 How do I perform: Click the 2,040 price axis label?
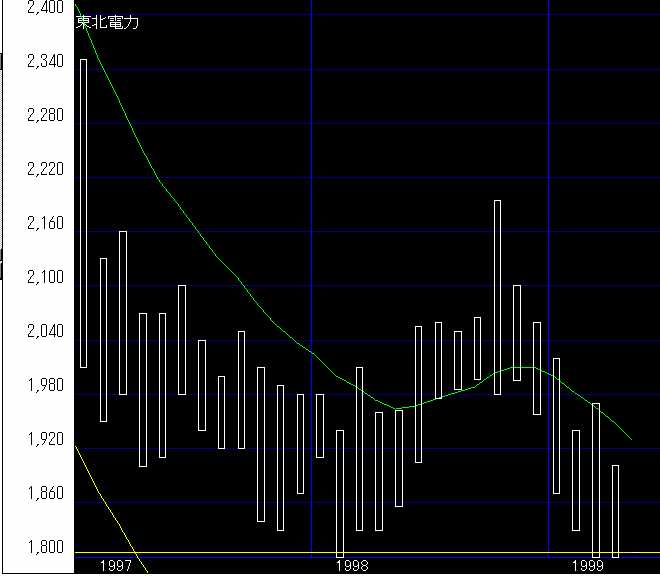pyautogui.click(x=44, y=332)
